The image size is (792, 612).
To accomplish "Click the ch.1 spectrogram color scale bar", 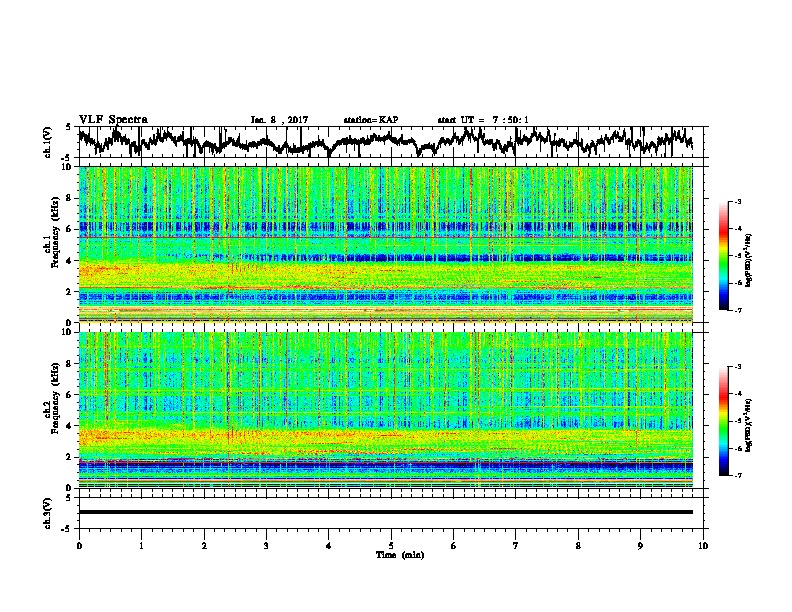I will coord(723,256).
